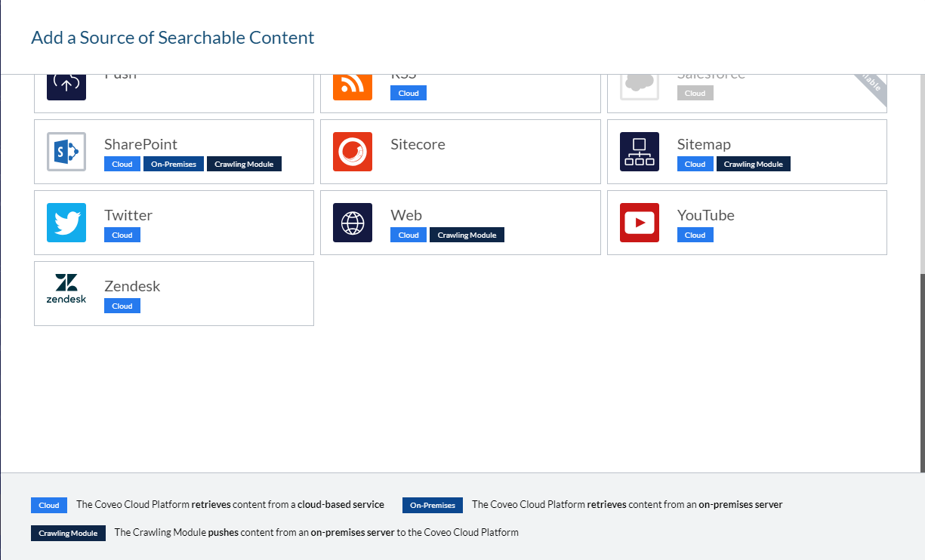Viewport: 925px width, 560px height.
Task: Choose the RSS feed icon
Action: pyautogui.click(x=353, y=87)
